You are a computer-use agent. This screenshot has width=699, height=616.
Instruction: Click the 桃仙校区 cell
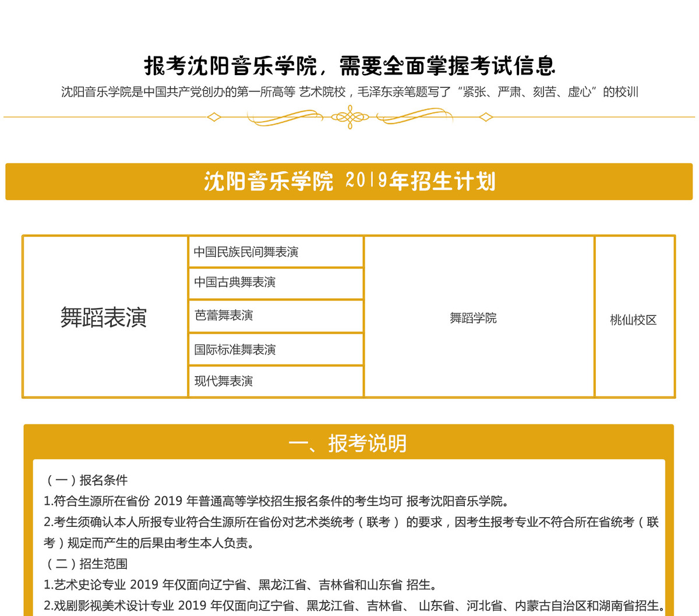[635, 317]
